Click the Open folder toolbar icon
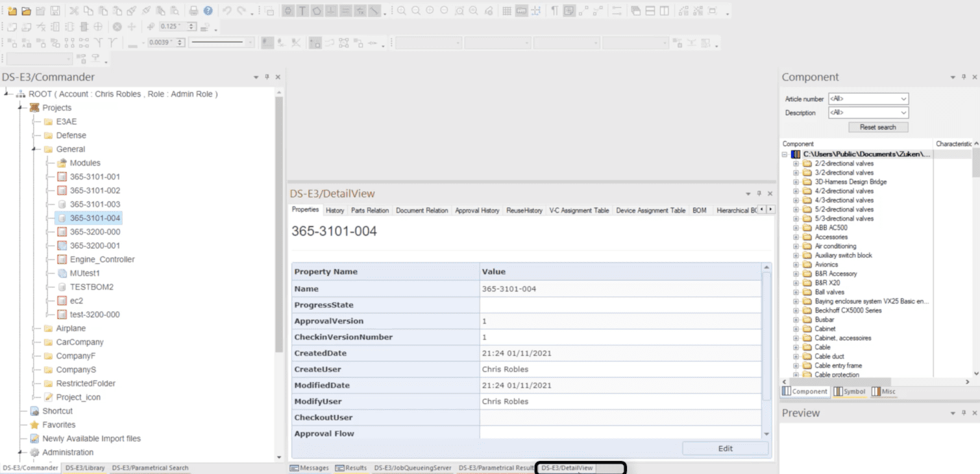This screenshot has height=474, width=980. click(26, 11)
